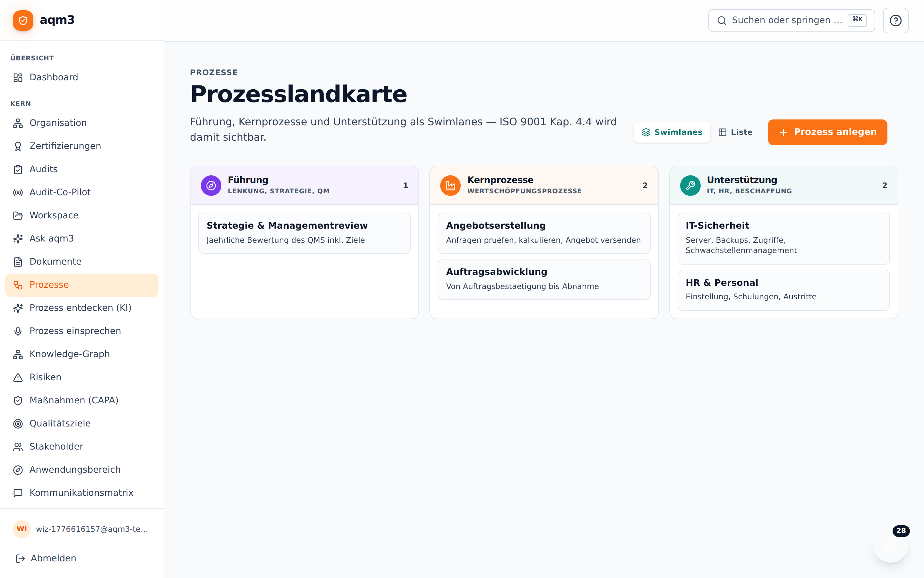
Task: Navigate to Audits
Action: coord(82,169)
